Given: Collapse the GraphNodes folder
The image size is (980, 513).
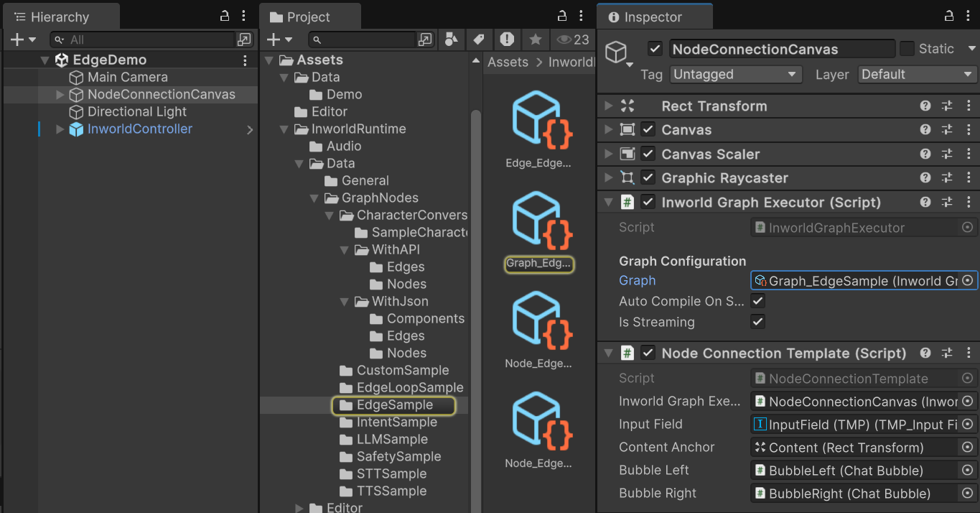Looking at the screenshot, I should (314, 198).
